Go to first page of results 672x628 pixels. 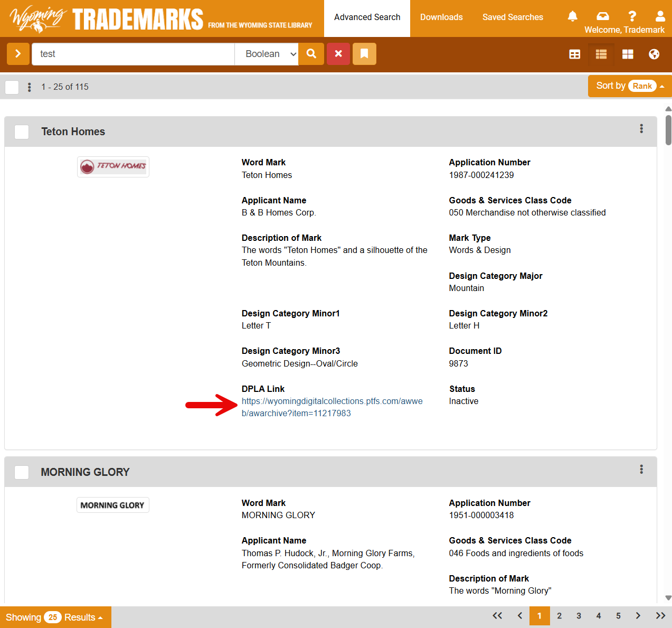497,616
